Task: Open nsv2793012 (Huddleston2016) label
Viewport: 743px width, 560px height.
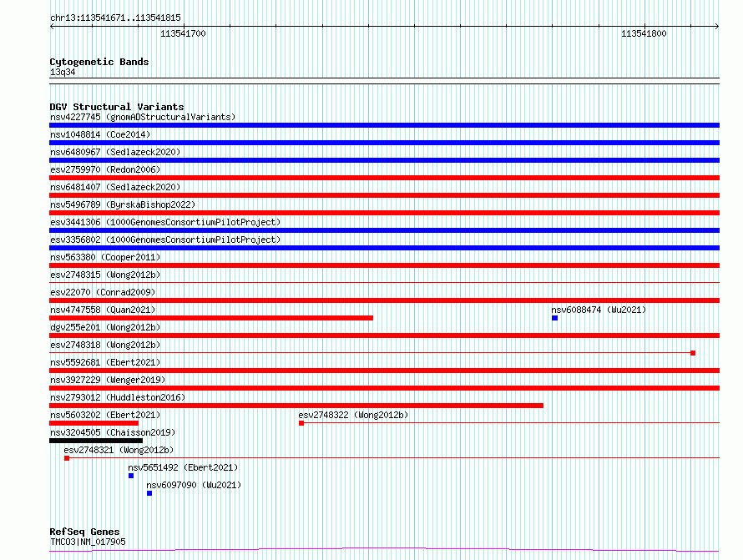Action: [118, 397]
